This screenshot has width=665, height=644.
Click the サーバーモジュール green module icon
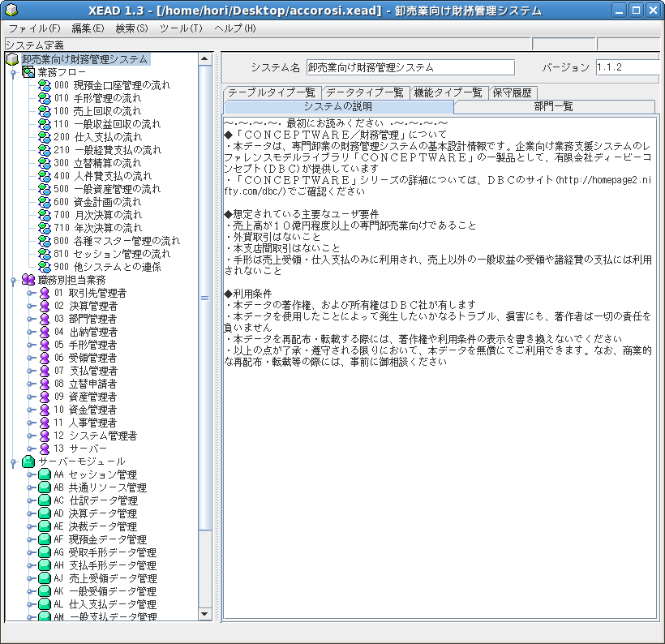point(28,462)
